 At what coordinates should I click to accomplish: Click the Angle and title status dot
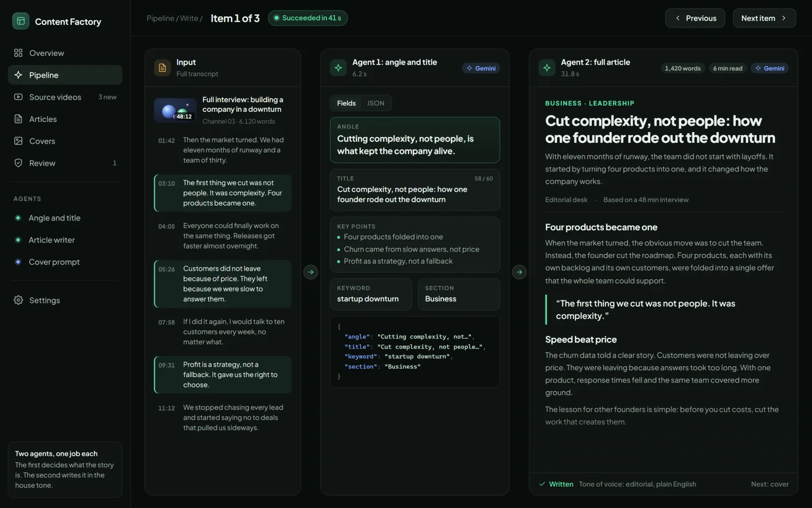(x=18, y=218)
